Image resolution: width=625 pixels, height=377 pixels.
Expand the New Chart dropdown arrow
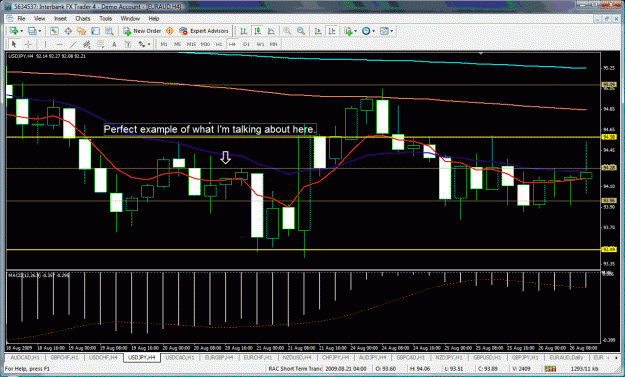21,31
